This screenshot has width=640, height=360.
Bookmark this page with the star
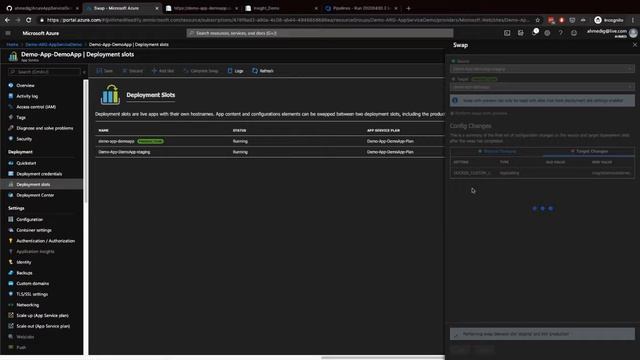[x=538, y=20]
